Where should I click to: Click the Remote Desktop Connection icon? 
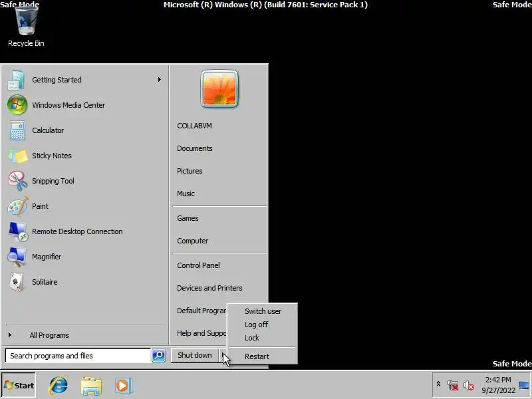[18, 231]
